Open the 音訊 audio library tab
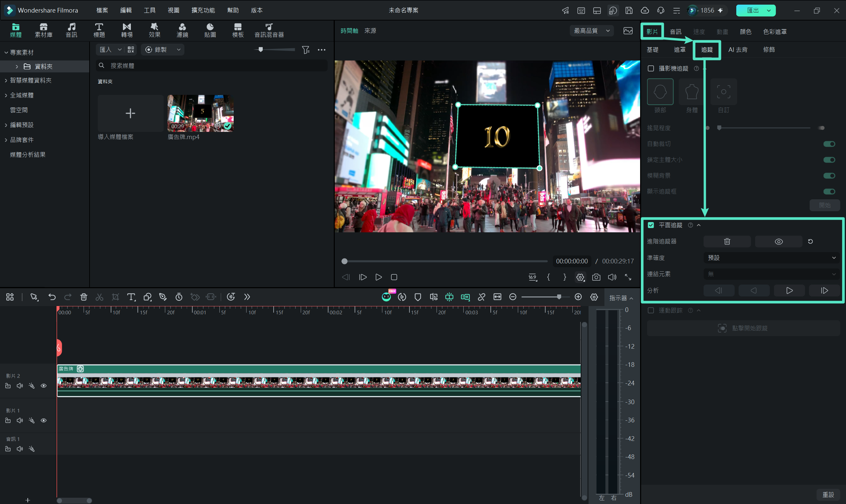This screenshot has width=846, height=504. point(71,30)
